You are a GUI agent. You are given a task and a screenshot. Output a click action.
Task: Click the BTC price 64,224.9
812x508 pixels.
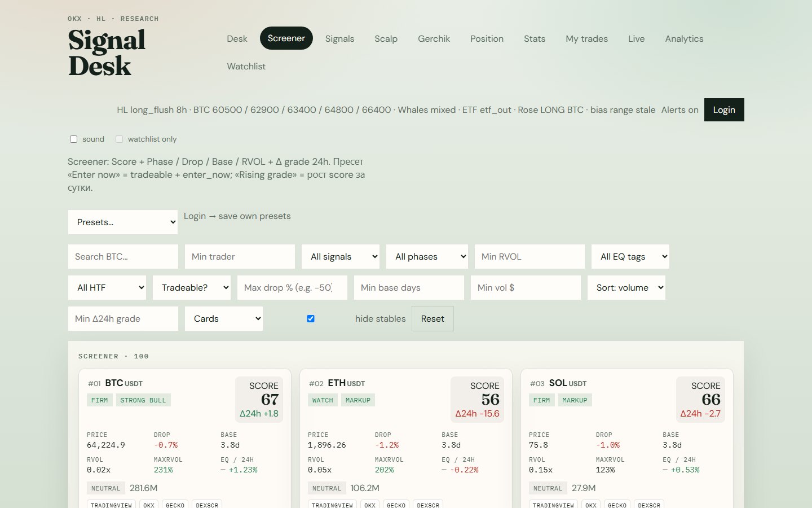[106, 445]
